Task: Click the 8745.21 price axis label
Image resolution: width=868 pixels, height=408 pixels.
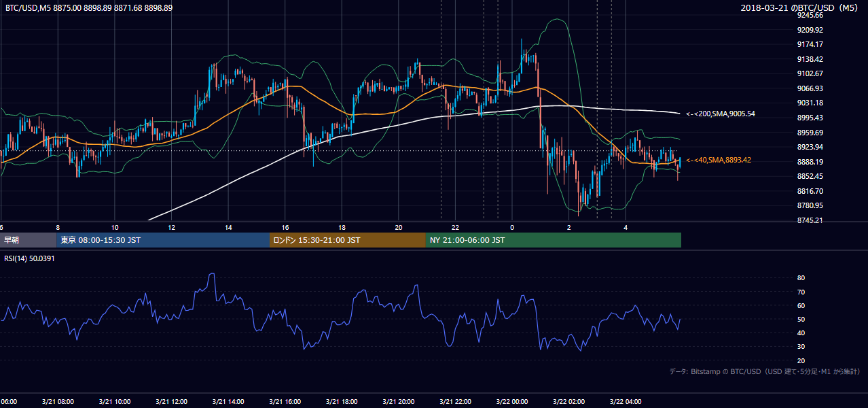Action: [810, 220]
